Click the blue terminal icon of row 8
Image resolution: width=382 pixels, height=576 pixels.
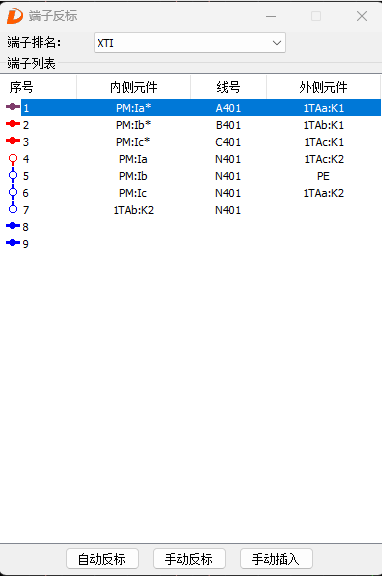coord(13,226)
